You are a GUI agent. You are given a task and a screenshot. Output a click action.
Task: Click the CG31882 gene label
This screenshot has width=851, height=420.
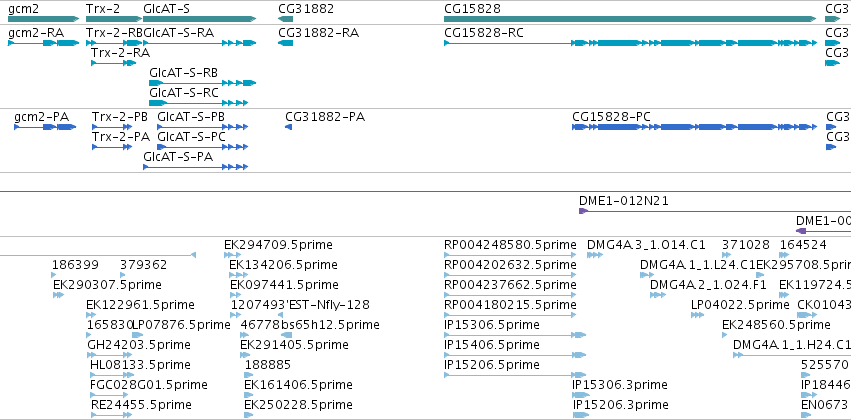point(306,9)
